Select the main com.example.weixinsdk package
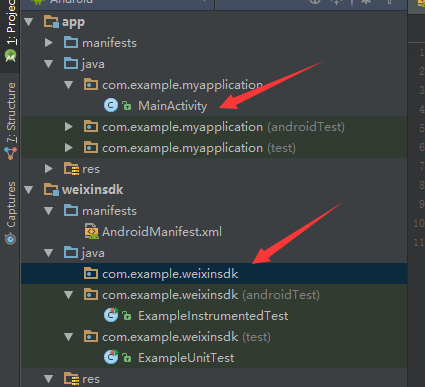This screenshot has width=425, height=387. click(x=170, y=274)
